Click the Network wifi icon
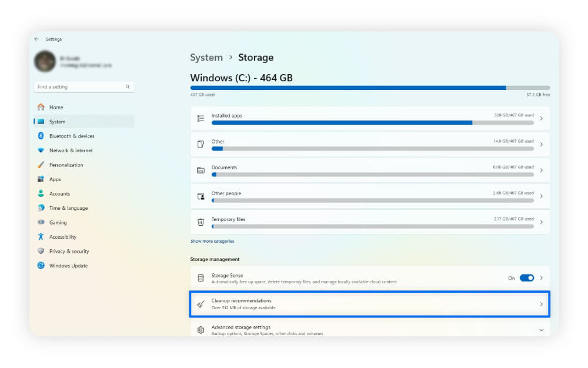 click(x=41, y=150)
